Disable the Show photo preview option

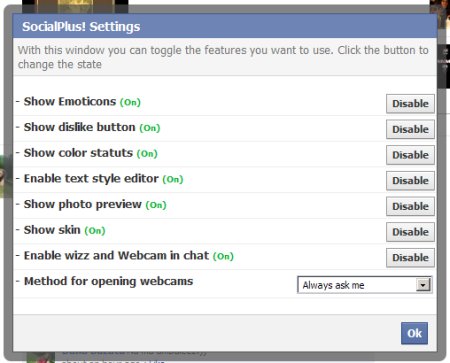pyautogui.click(x=410, y=206)
